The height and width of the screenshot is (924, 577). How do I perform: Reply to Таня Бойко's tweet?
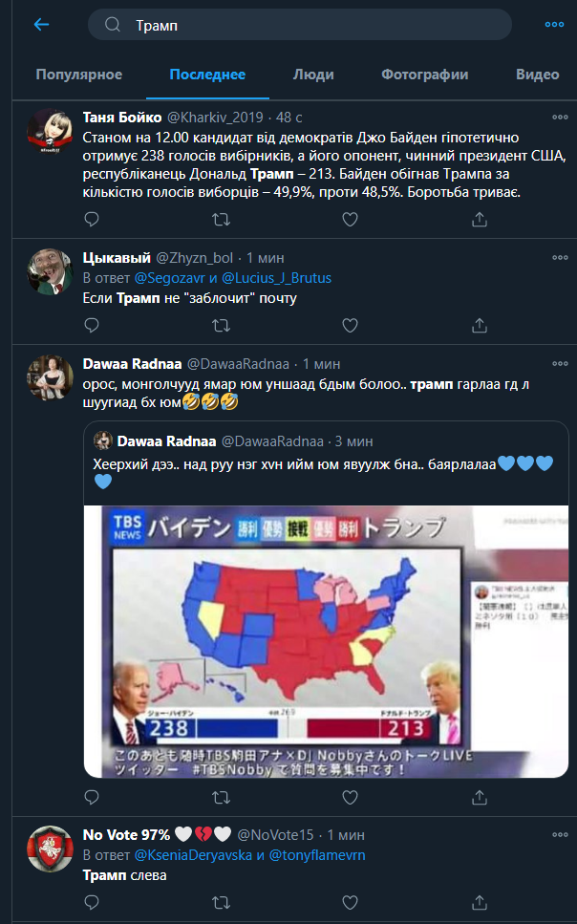pyautogui.click(x=92, y=219)
